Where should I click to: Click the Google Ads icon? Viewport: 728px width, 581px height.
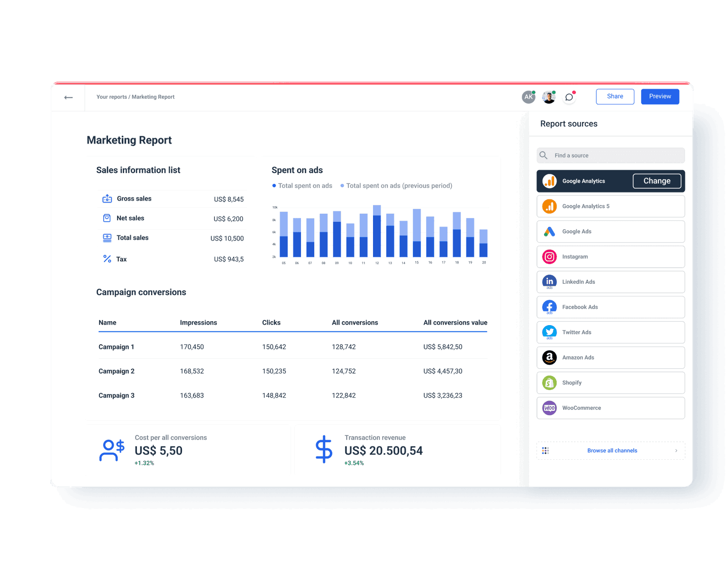[x=549, y=231]
